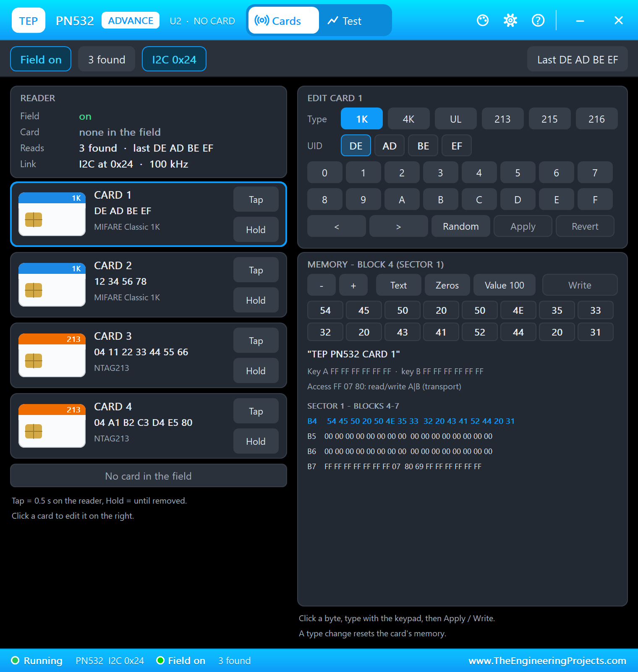Switch to the Cards tab
The width and height of the screenshot is (638, 672).
[x=284, y=20]
